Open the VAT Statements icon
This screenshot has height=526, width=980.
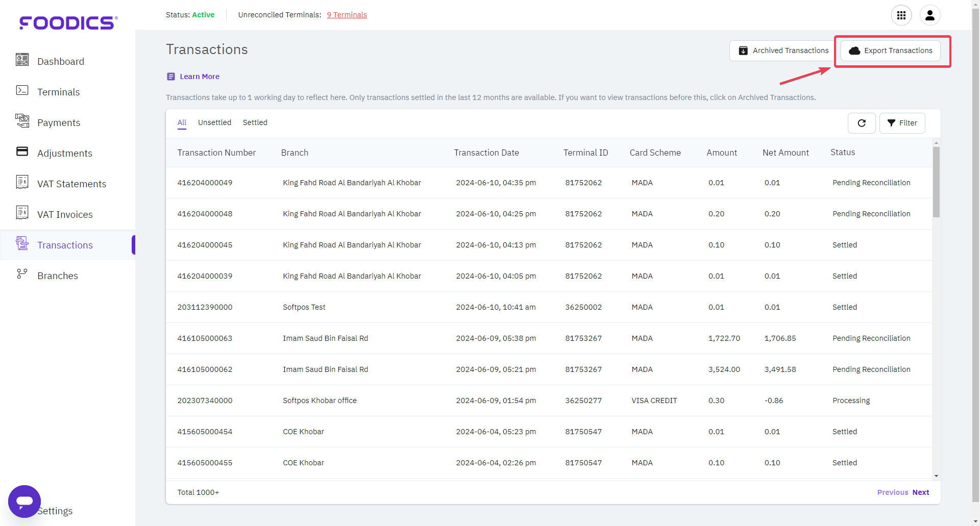point(22,182)
